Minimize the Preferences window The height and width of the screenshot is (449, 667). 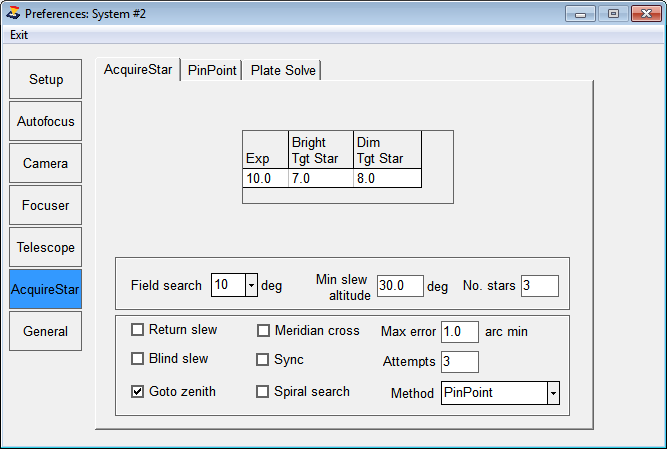click(580, 14)
